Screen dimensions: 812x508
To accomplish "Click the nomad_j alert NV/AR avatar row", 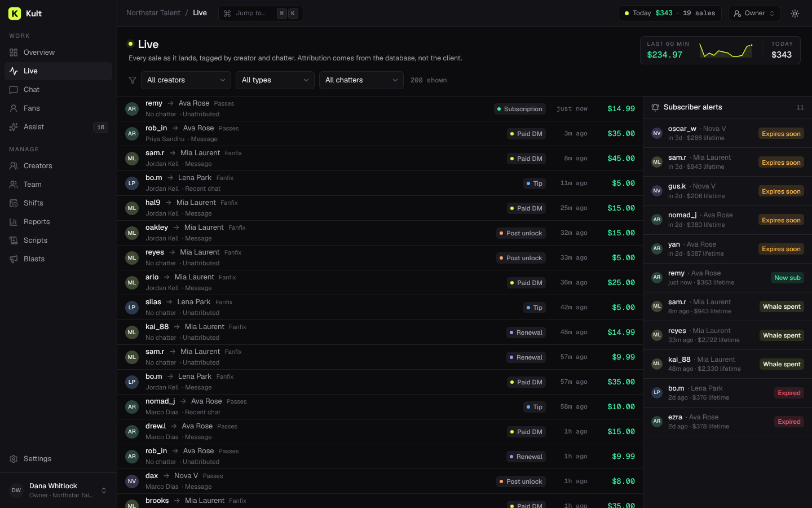I will (x=727, y=220).
